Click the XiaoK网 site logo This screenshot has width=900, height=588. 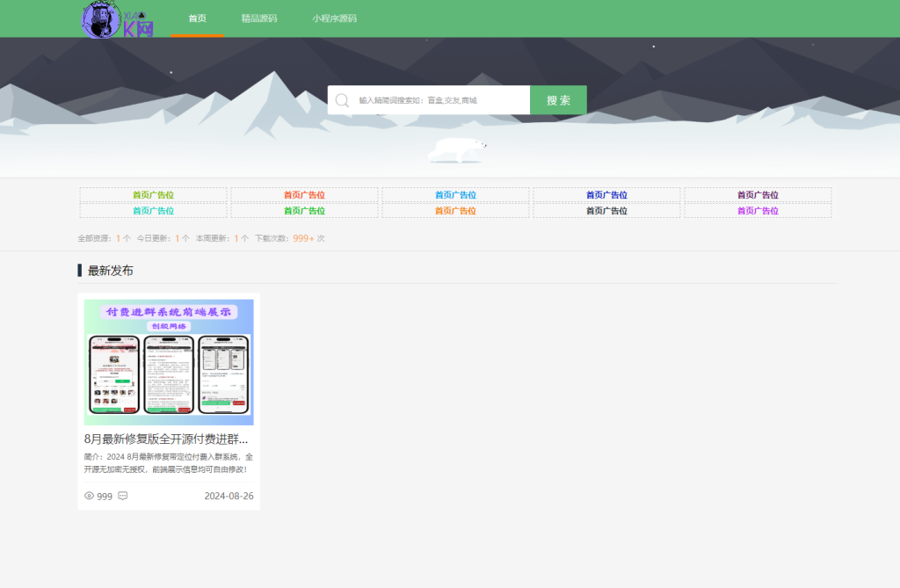pyautogui.click(x=118, y=19)
